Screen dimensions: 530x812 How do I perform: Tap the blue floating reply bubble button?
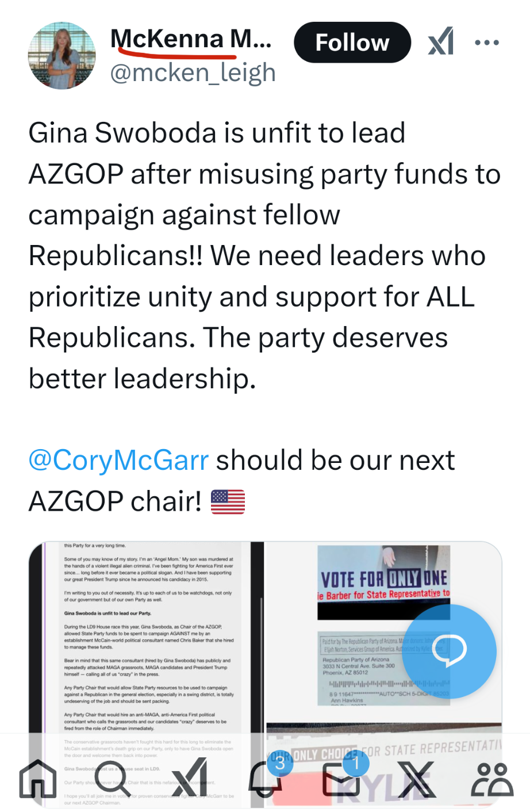[449, 651]
